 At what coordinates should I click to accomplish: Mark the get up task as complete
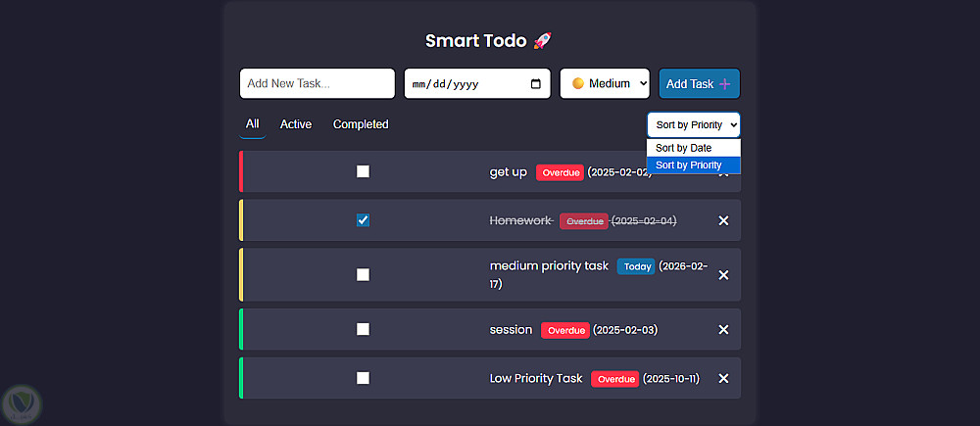tap(363, 171)
